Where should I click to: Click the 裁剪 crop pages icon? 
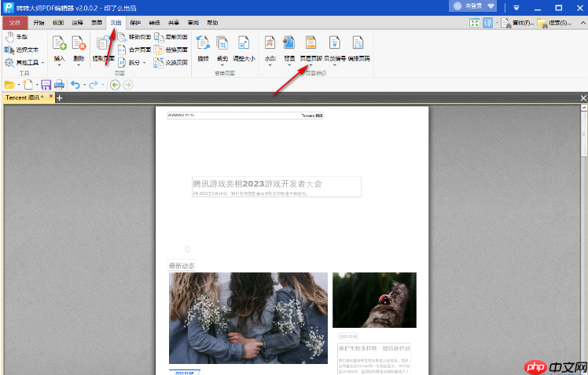(x=222, y=42)
